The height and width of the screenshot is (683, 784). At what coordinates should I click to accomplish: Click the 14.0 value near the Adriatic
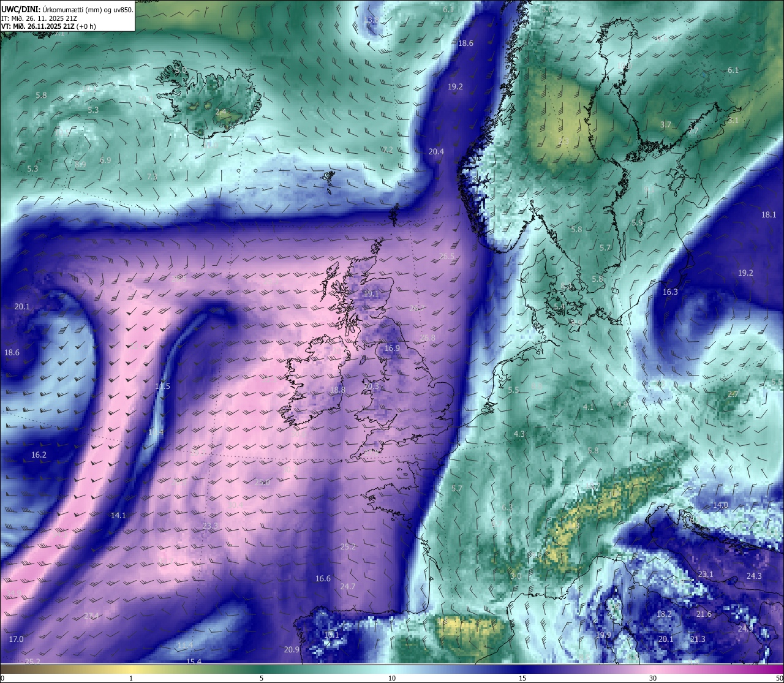click(x=720, y=505)
